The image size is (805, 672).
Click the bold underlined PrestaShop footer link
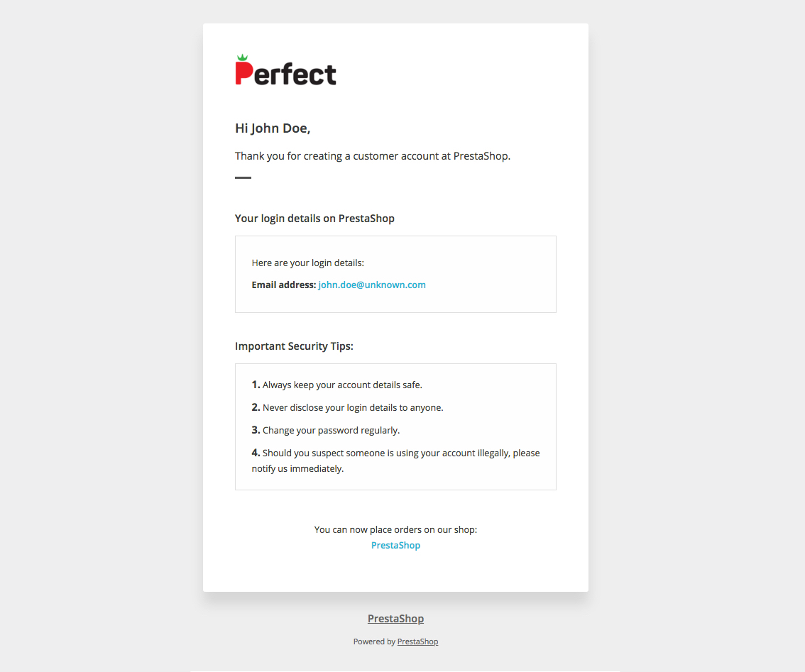click(x=395, y=619)
